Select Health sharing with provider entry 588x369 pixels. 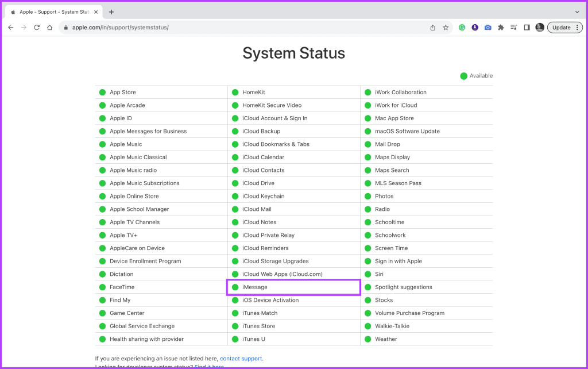point(146,339)
